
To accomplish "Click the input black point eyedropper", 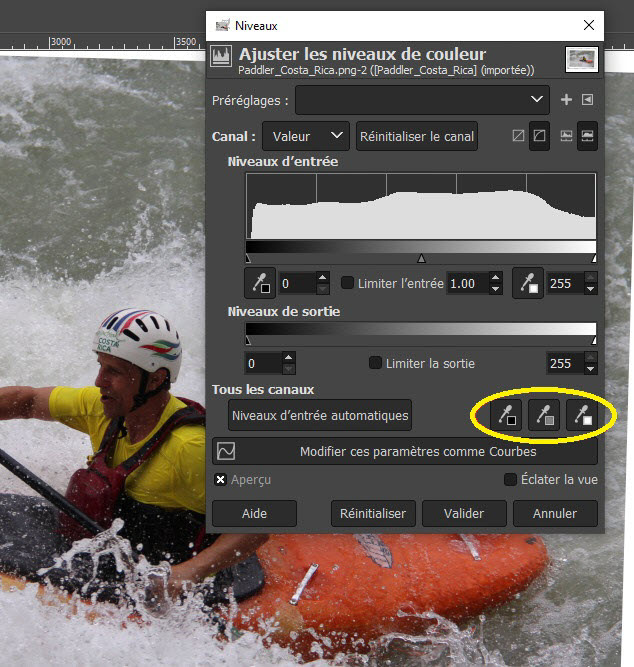I will tap(259, 283).
